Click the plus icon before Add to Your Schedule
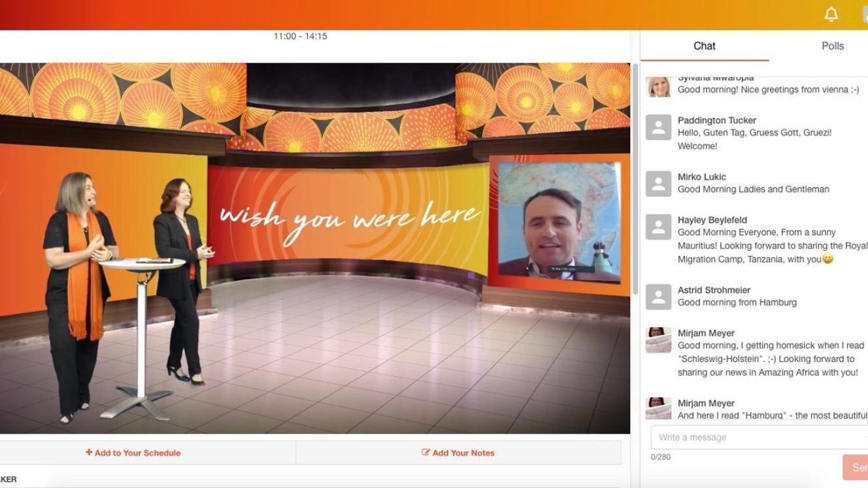The width and height of the screenshot is (868, 488). tap(89, 452)
